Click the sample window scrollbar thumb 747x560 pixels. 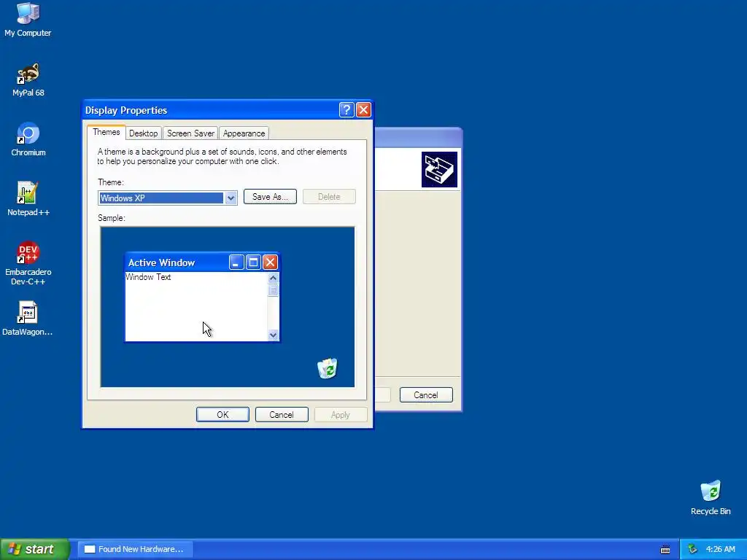273,290
